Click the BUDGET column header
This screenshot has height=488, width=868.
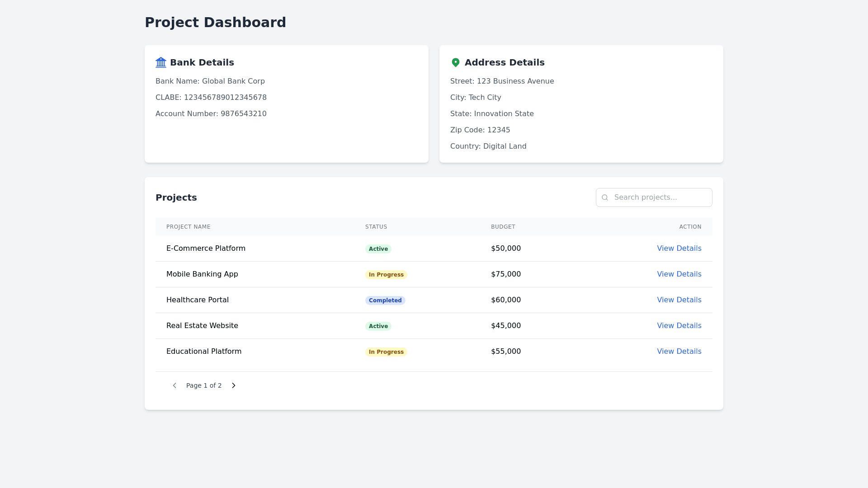503,226
